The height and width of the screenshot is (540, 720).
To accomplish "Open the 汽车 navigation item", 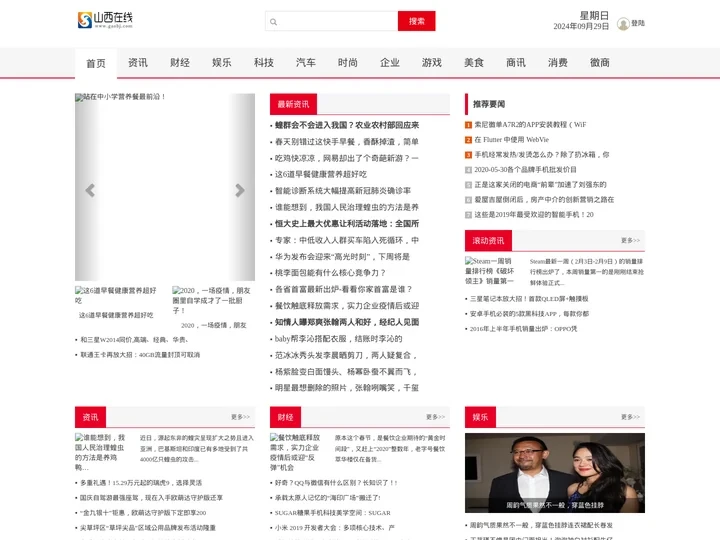I will [306, 63].
